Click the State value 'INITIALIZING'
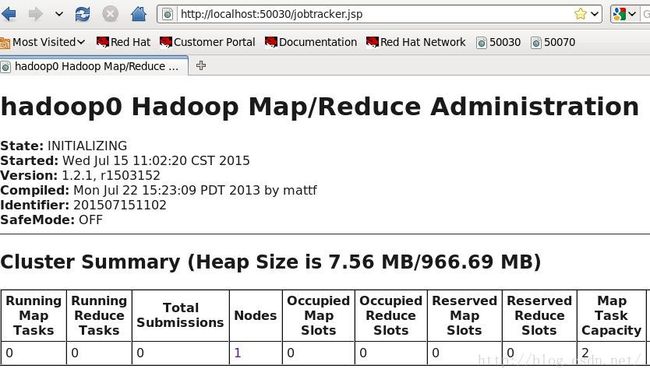 [x=87, y=146]
